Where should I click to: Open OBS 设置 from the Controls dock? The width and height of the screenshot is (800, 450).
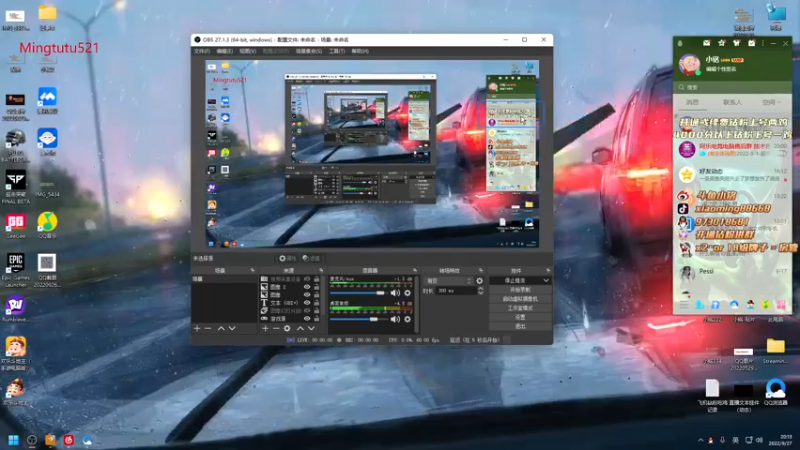[x=520, y=317]
